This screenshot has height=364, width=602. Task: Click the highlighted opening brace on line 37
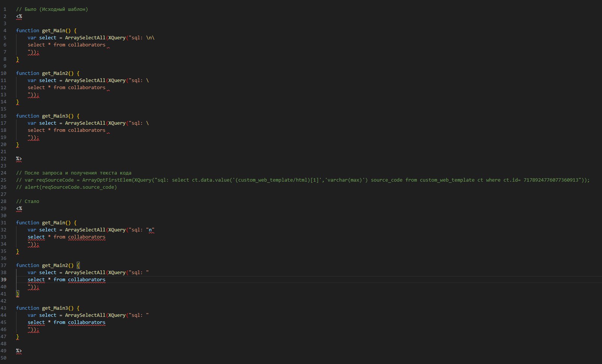pos(78,266)
